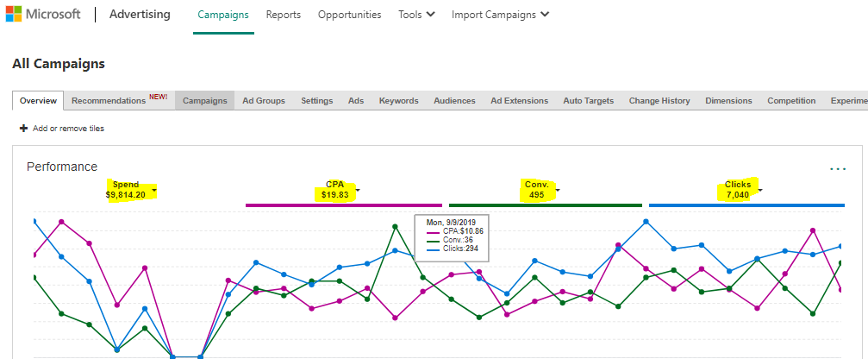Viewport: 868px width, 359px height.
Task: Click the Microsoft logo icon
Action: coord(15,15)
